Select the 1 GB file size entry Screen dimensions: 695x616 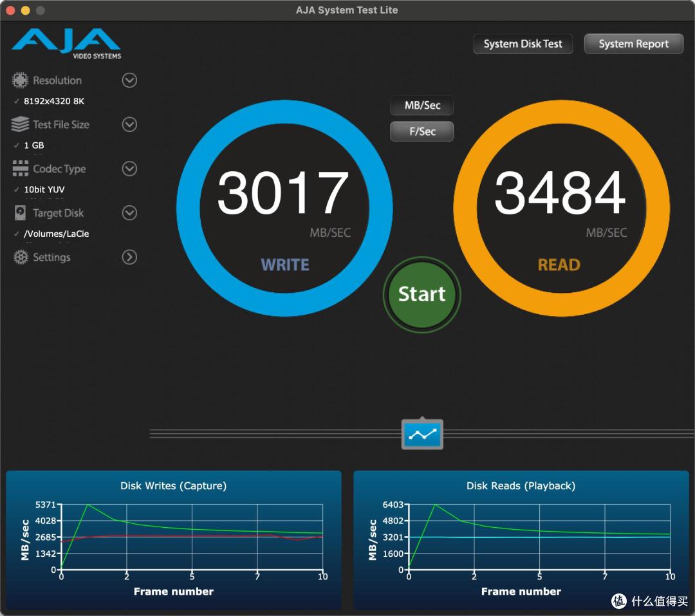[x=33, y=145]
